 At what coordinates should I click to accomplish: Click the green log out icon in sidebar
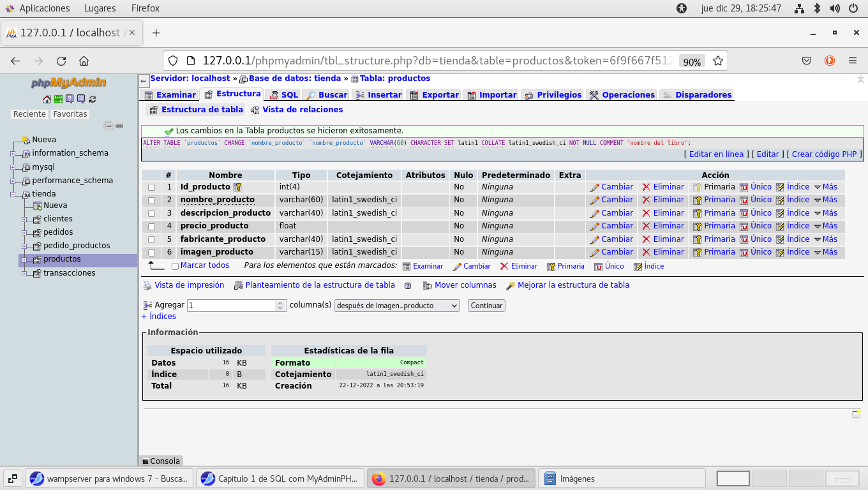pyautogui.click(x=58, y=99)
